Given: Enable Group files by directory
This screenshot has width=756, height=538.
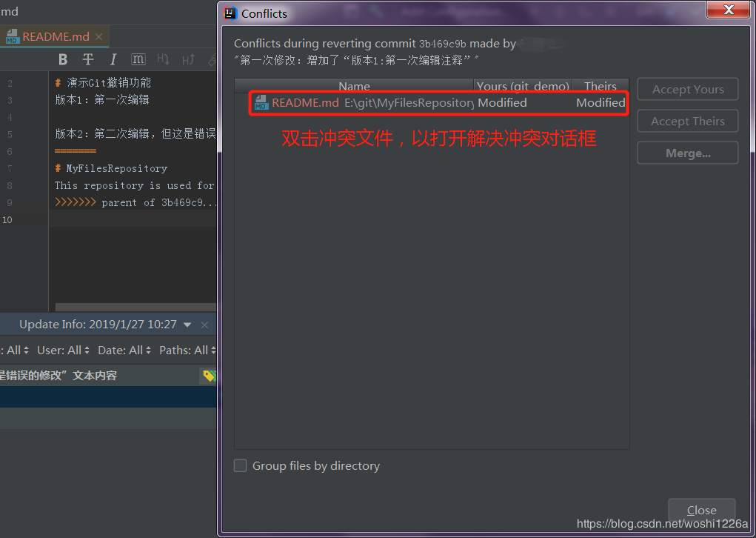Looking at the screenshot, I should pyautogui.click(x=240, y=466).
